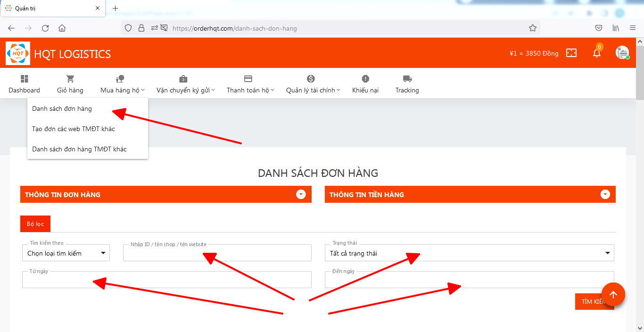Open the Dashboard grid icon
This screenshot has width=644, height=332.
point(25,79)
